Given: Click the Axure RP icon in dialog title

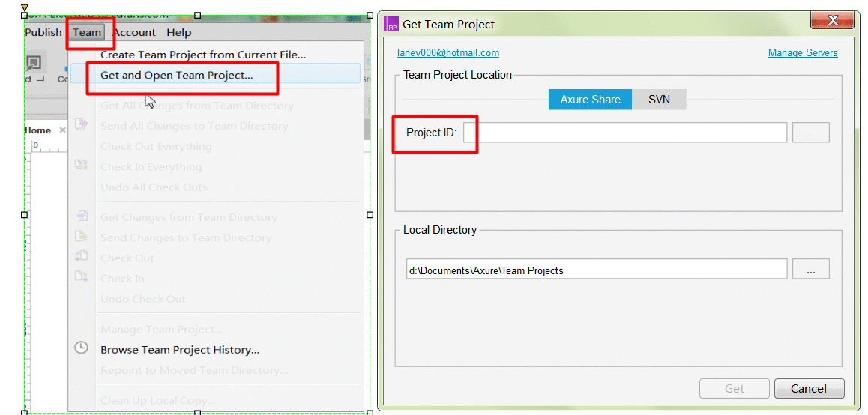Looking at the screenshot, I should tap(391, 25).
